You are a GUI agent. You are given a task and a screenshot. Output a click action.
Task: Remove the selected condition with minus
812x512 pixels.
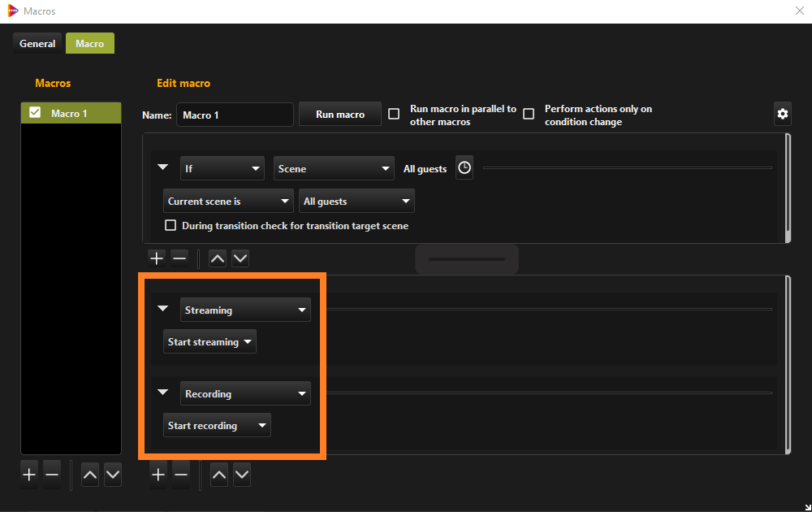[179, 258]
